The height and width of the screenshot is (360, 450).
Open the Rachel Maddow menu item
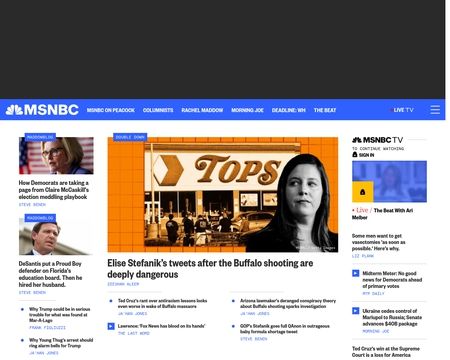pos(202,110)
